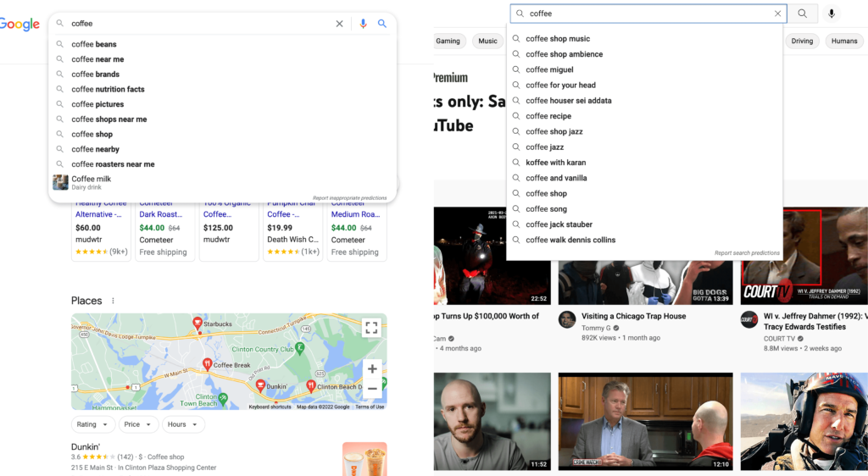
Task: Choose YouTube suggestion coffee shop jazz
Action: [x=645, y=131]
